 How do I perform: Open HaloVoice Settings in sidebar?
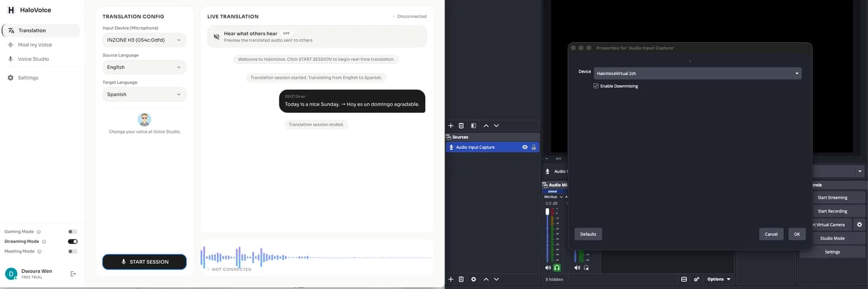28,78
